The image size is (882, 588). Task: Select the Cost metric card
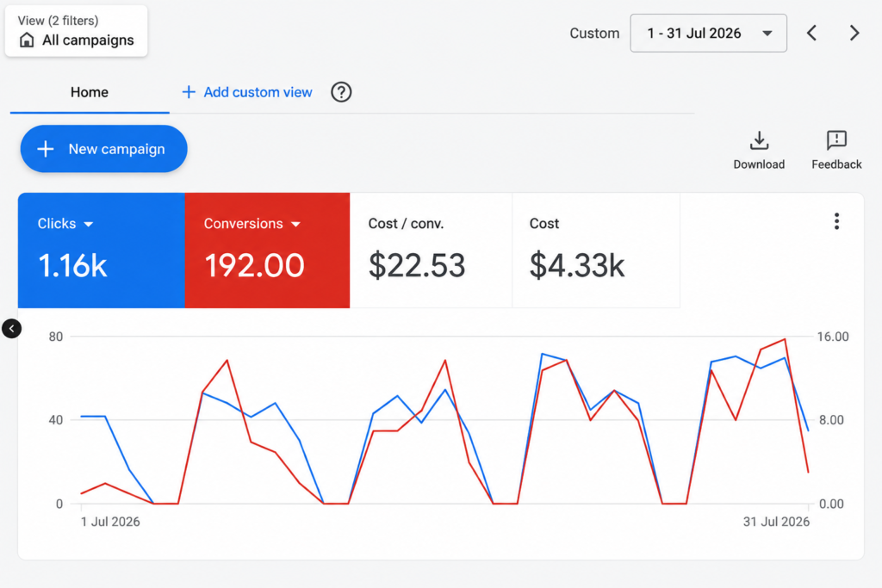click(596, 251)
